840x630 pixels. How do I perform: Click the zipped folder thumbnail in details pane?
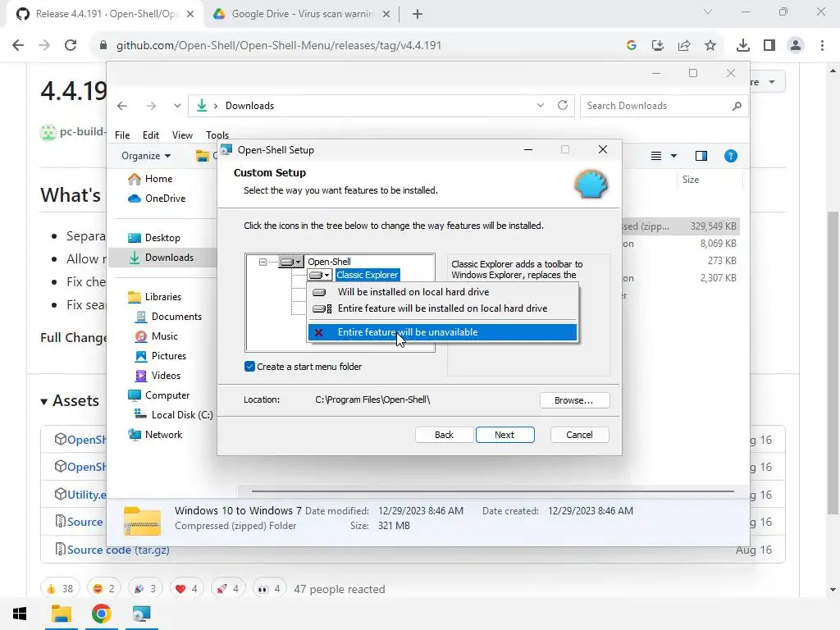coord(142,521)
